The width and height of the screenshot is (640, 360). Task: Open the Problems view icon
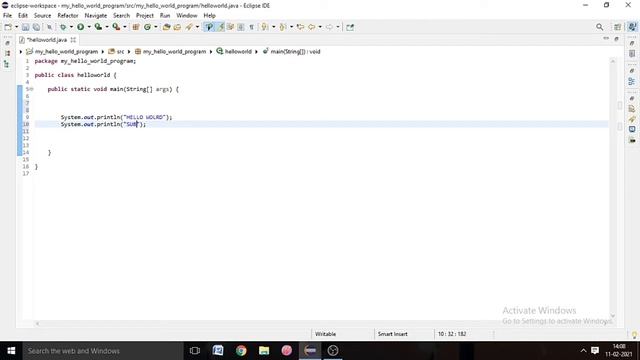point(632,109)
